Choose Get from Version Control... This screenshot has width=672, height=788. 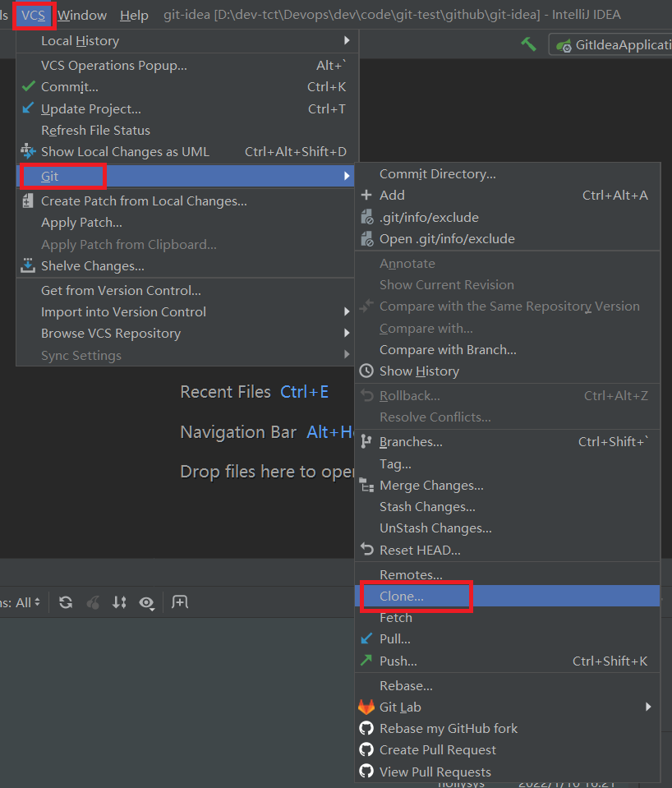tap(186, 291)
